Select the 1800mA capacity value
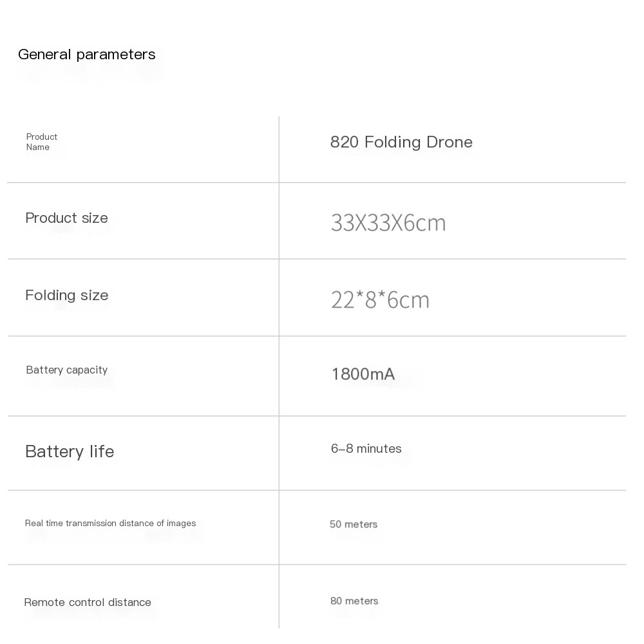The height and width of the screenshot is (644, 644). pos(363,374)
